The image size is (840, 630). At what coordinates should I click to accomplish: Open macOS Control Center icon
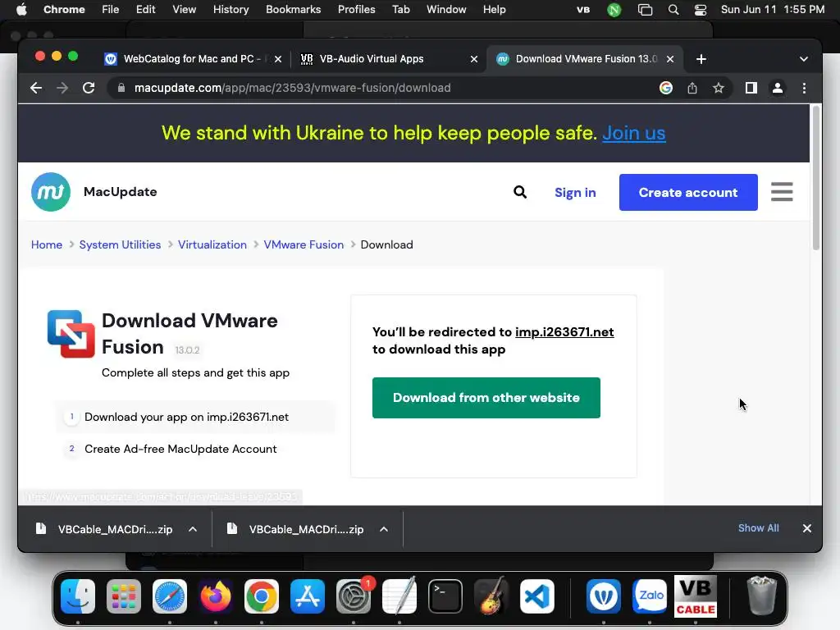tap(701, 10)
